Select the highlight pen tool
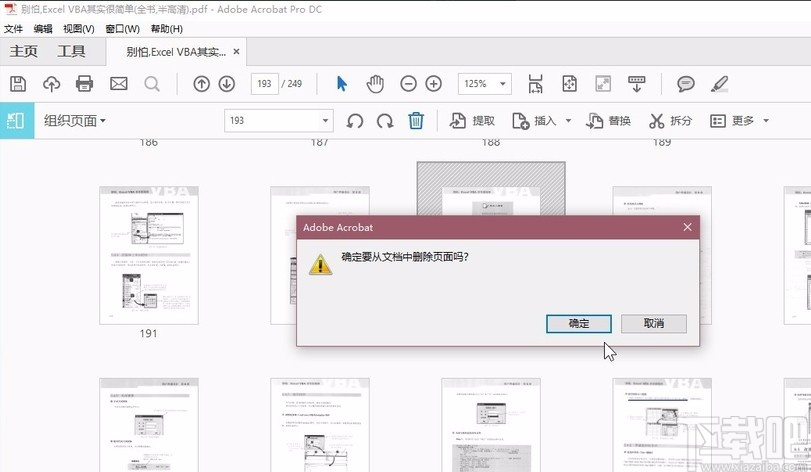The width and height of the screenshot is (811, 472). (719, 84)
